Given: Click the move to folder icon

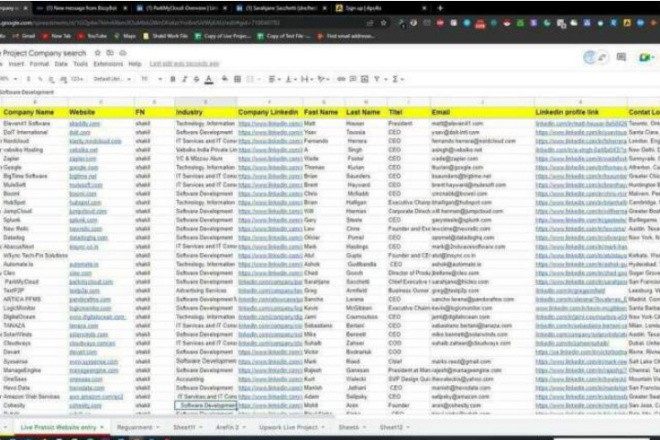Looking at the screenshot, I should click(110, 53).
